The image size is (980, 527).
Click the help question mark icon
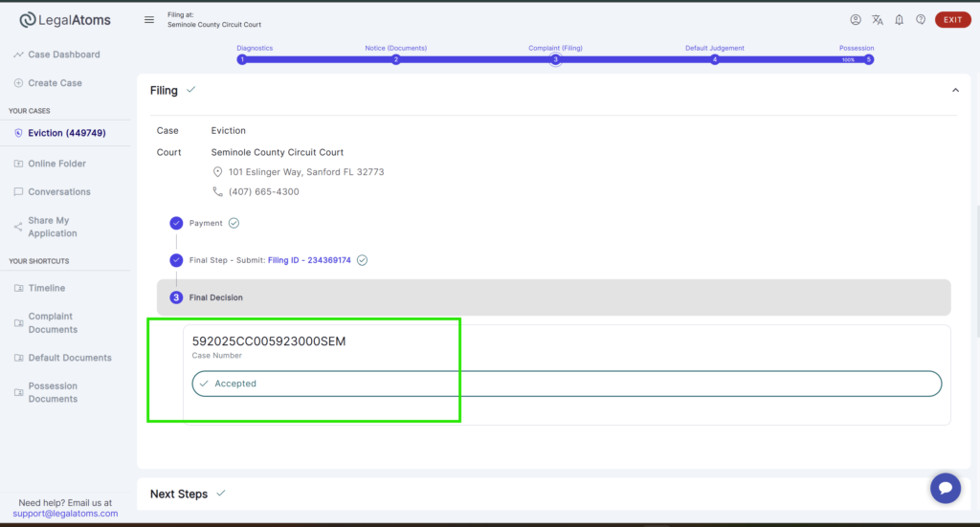tap(920, 20)
